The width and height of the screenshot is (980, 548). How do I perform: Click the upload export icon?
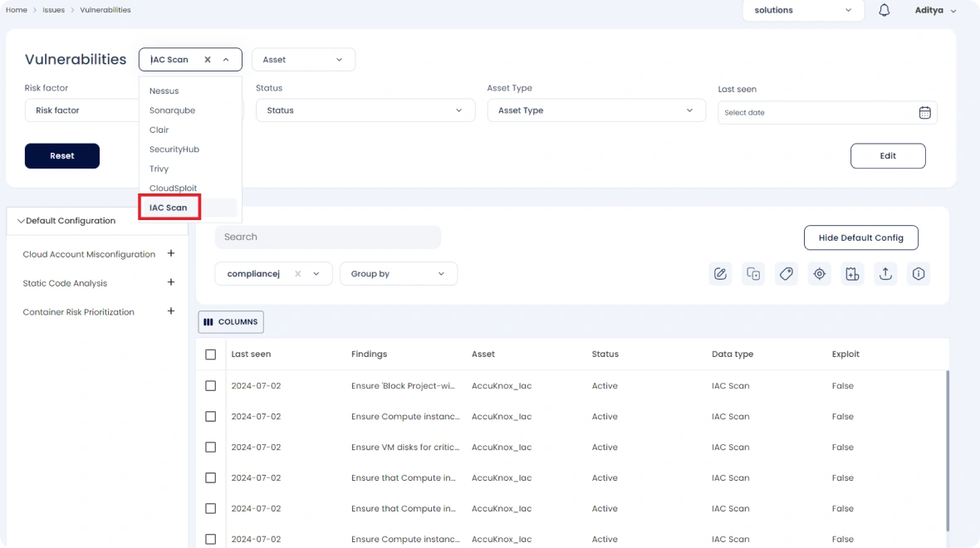point(885,274)
